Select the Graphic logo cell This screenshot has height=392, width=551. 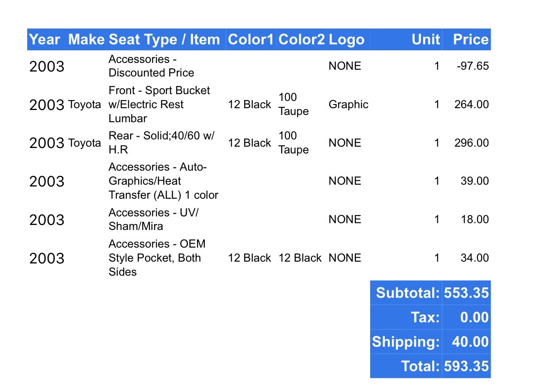[x=348, y=105]
